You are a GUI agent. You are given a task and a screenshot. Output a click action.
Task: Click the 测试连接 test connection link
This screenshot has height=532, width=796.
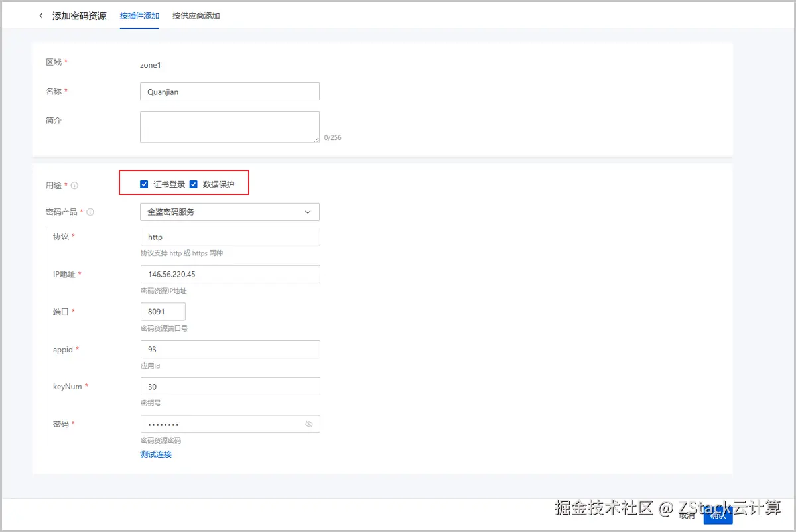[x=155, y=454]
